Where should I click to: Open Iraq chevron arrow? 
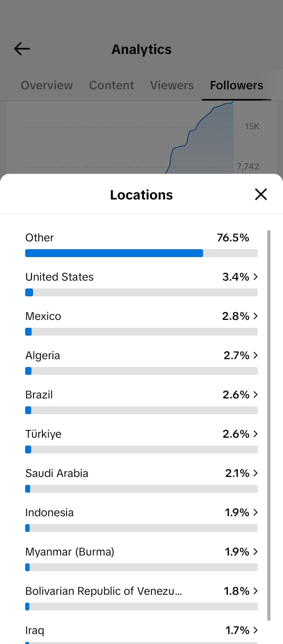coord(255,630)
